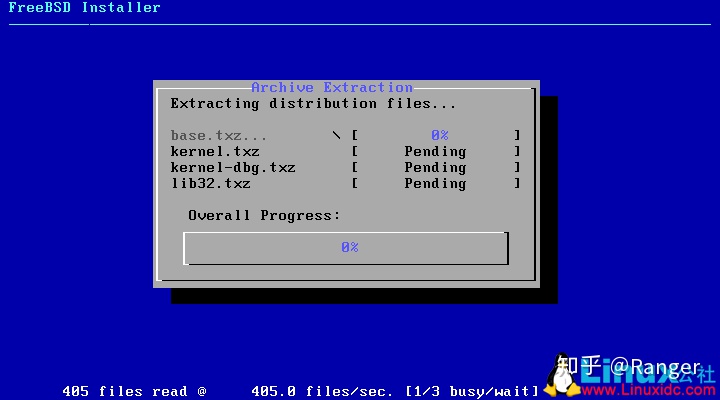Click the Extracting distribution files message
The image size is (720, 400).
(x=313, y=104)
